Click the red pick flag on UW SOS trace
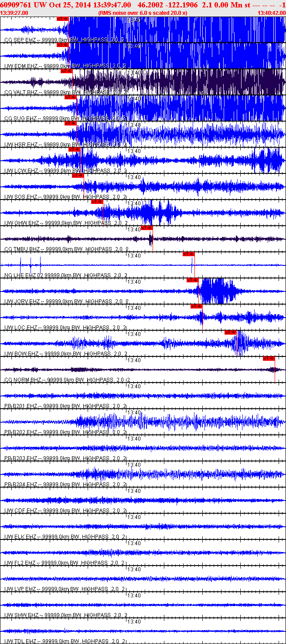Image resolution: width=286 pixels, height=644 pixels. [78, 176]
